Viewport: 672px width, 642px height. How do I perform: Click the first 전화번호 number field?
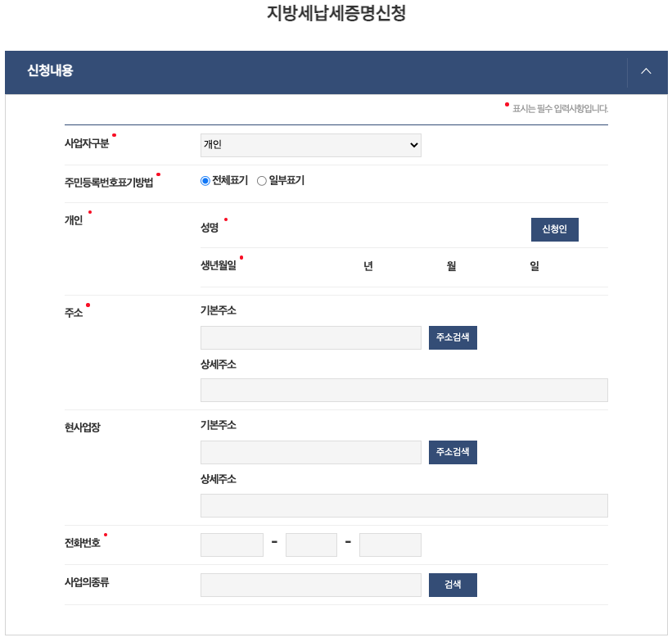click(232, 545)
